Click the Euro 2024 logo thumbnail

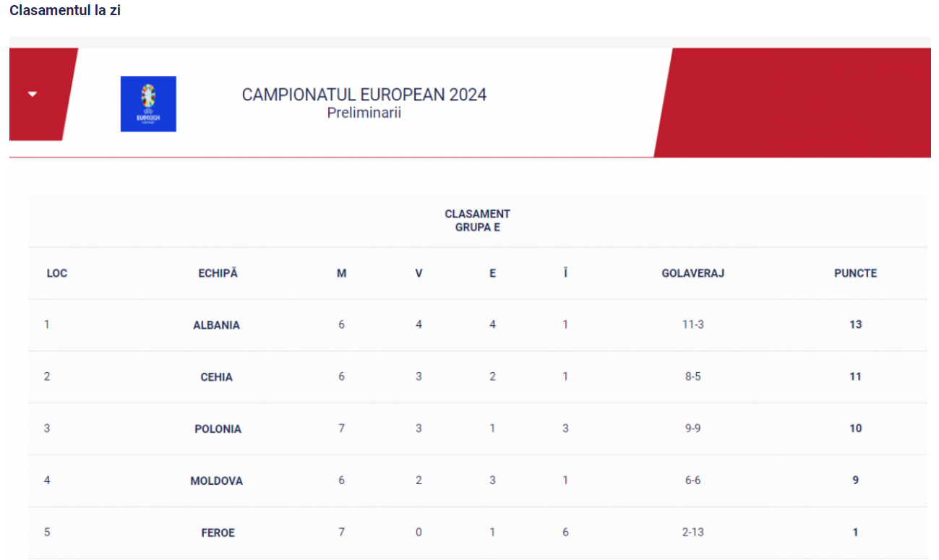click(x=148, y=104)
